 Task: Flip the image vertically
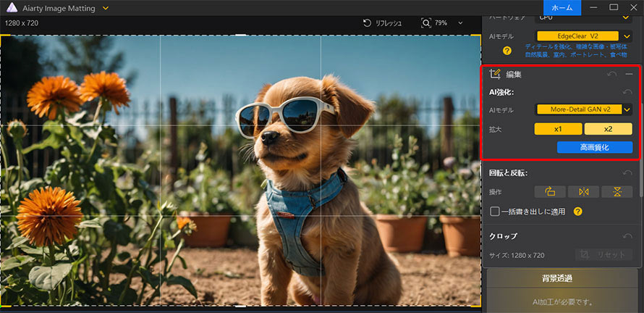point(617,192)
